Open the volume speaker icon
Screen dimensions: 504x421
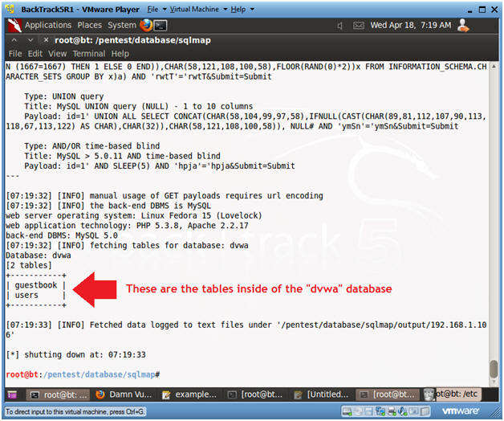(x=339, y=26)
